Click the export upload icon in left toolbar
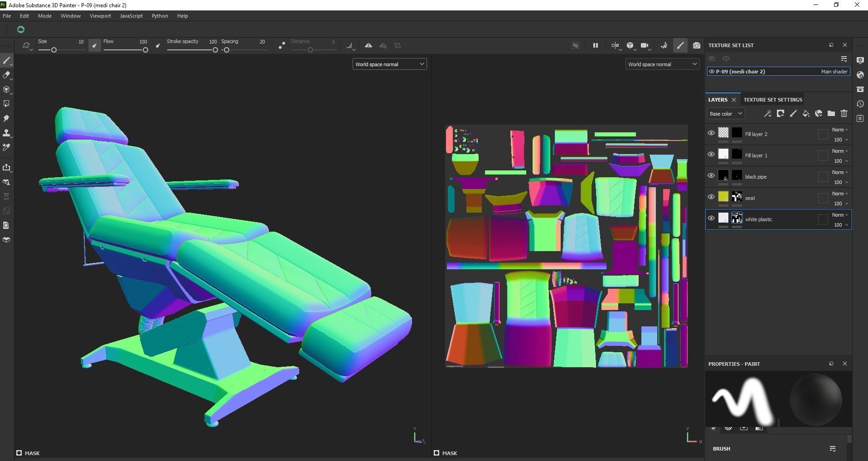 click(6, 168)
